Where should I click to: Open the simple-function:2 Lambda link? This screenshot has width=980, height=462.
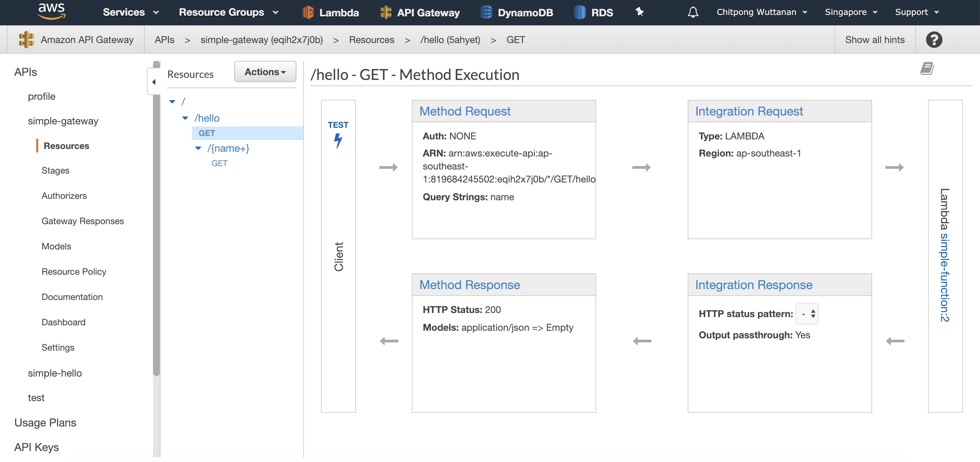pyautogui.click(x=944, y=278)
